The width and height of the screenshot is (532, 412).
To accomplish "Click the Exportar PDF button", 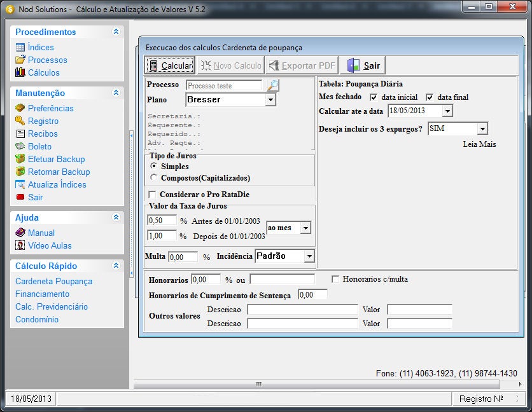I will pyautogui.click(x=302, y=65).
